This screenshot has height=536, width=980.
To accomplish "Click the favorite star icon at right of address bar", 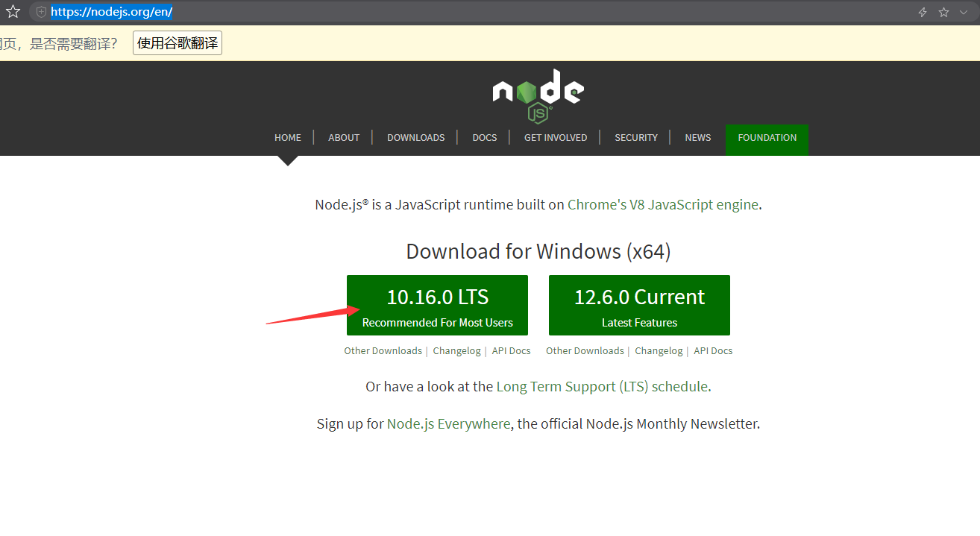I will point(943,12).
